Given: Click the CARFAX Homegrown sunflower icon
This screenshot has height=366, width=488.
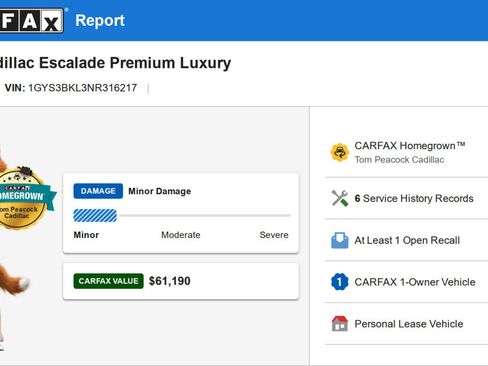Looking at the screenshot, I should 340,152.
